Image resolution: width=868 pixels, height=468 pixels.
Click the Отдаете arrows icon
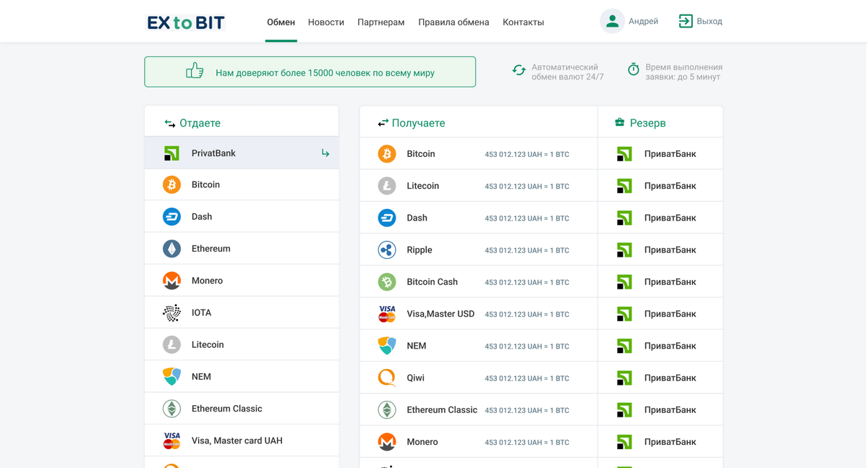pos(170,124)
